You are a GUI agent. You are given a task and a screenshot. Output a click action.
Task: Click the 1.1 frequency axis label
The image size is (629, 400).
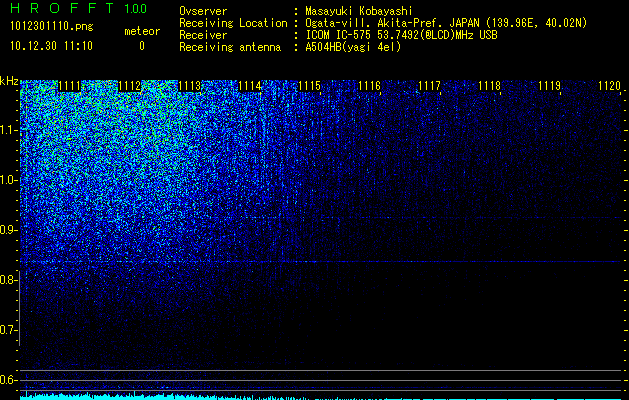8,130
